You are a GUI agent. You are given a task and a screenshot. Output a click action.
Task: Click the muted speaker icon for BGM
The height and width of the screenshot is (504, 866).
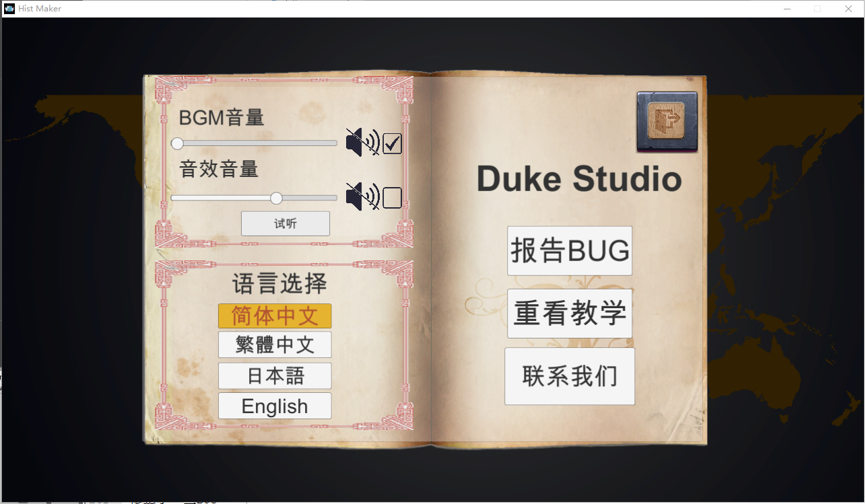[362, 143]
